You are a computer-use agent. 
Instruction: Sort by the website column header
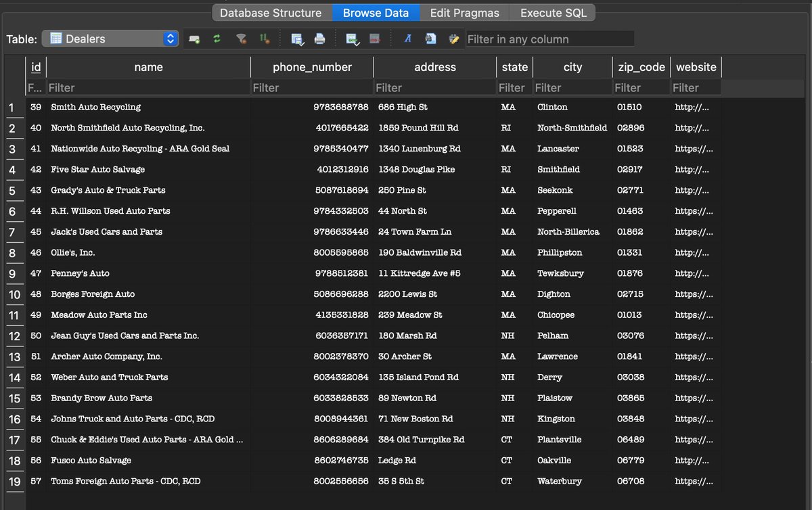(x=696, y=67)
